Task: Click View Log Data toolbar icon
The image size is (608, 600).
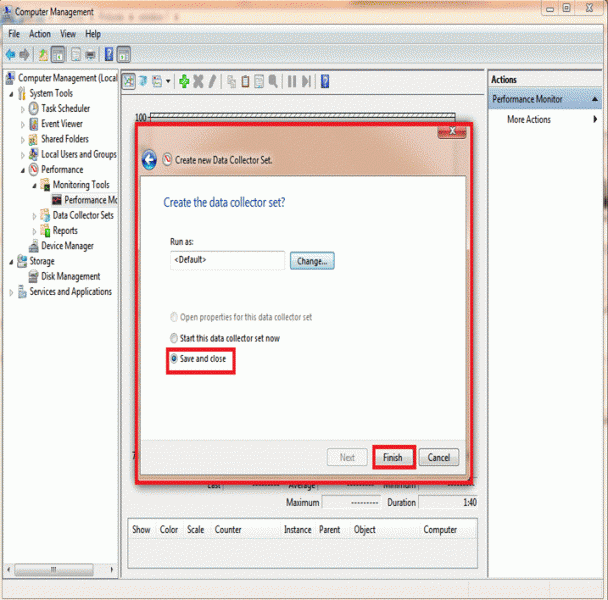Action: (x=143, y=81)
